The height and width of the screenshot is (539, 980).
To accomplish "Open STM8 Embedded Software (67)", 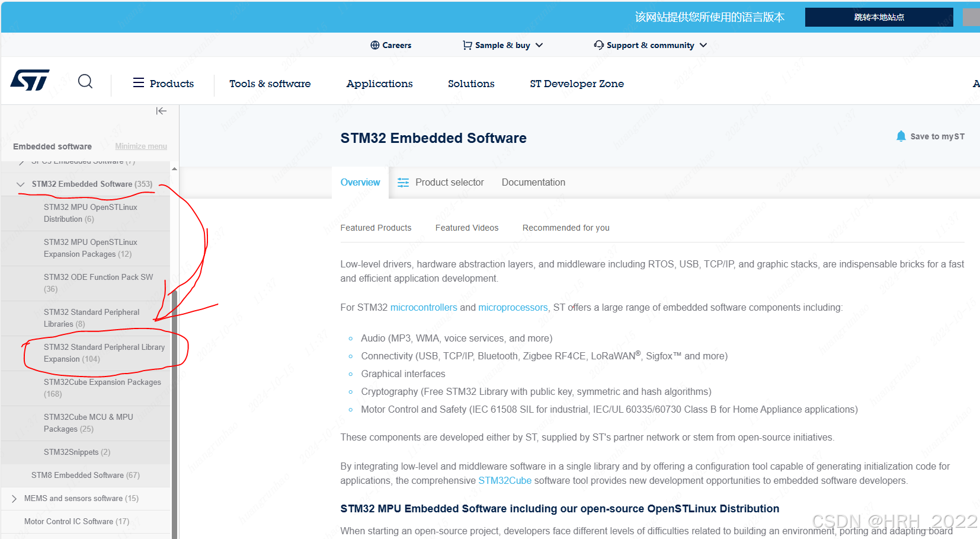I will [x=86, y=476].
